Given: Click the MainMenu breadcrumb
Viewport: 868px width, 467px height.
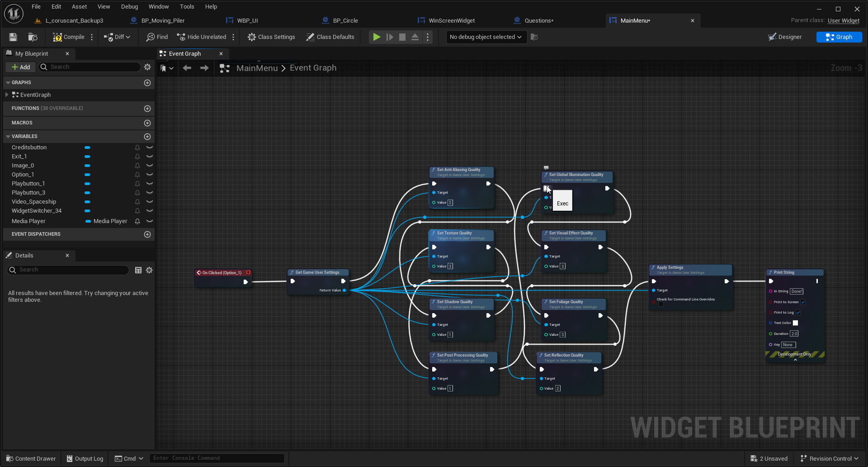Looking at the screenshot, I should [257, 68].
